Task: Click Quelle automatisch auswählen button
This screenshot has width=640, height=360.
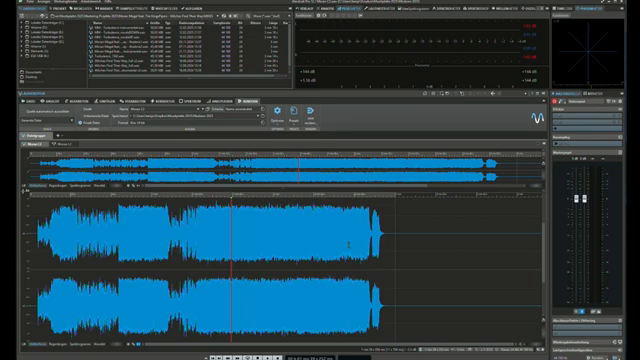Action: tap(47, 111)
